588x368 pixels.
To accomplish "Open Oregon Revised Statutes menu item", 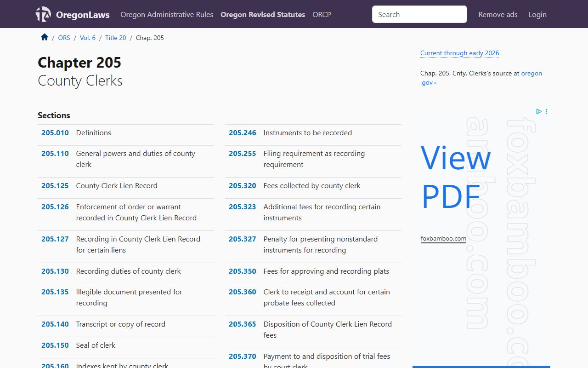I will [x=263, y=14].
